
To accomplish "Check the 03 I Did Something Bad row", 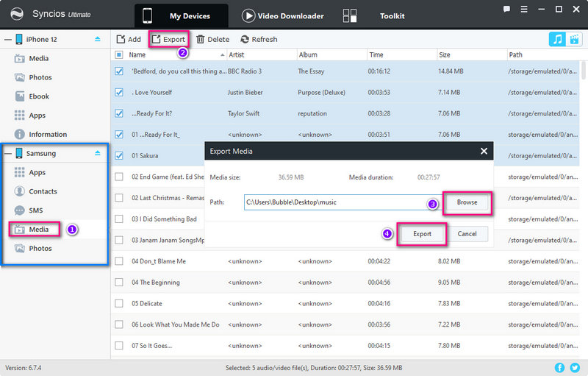I will pyautogui.click(x=119, y=219).
